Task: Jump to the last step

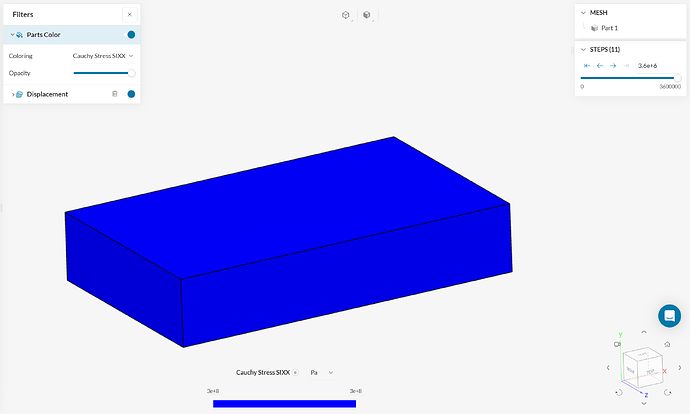Action: [x=626, y=66]
